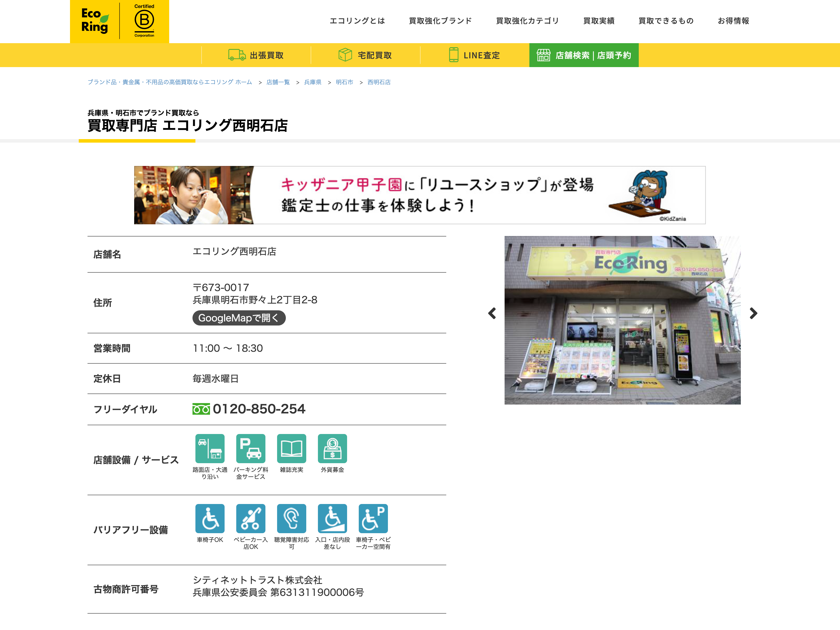Image resolution: width=840 pixels, height=630 pixels.
Task: Click the green free-dial phone icon
Action: tap(201, 409)
